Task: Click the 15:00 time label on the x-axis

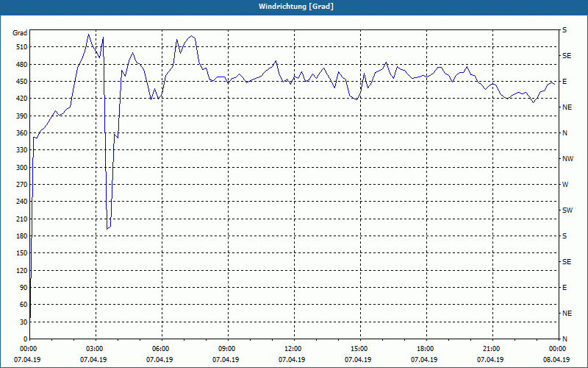Action: [358, 349]
